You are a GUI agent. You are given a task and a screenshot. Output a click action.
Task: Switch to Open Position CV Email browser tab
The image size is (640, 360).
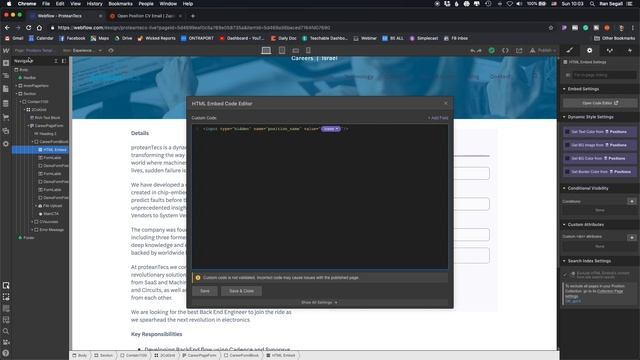click(145, 16)
